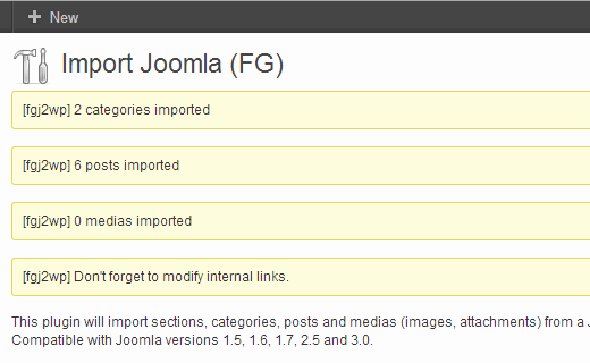Click the "6 posts imported" notice
This screenshot has width=590, height=363.
[301, 166]
